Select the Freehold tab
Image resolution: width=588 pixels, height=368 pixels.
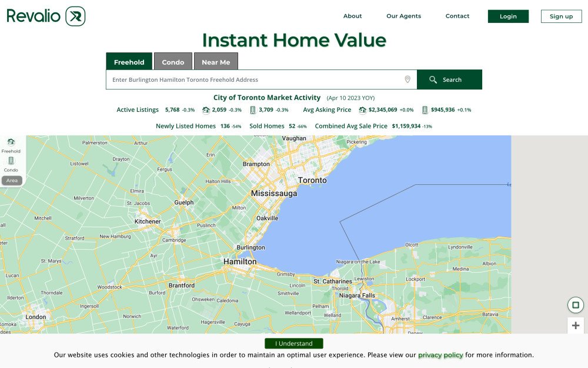(x=129, y=62)
